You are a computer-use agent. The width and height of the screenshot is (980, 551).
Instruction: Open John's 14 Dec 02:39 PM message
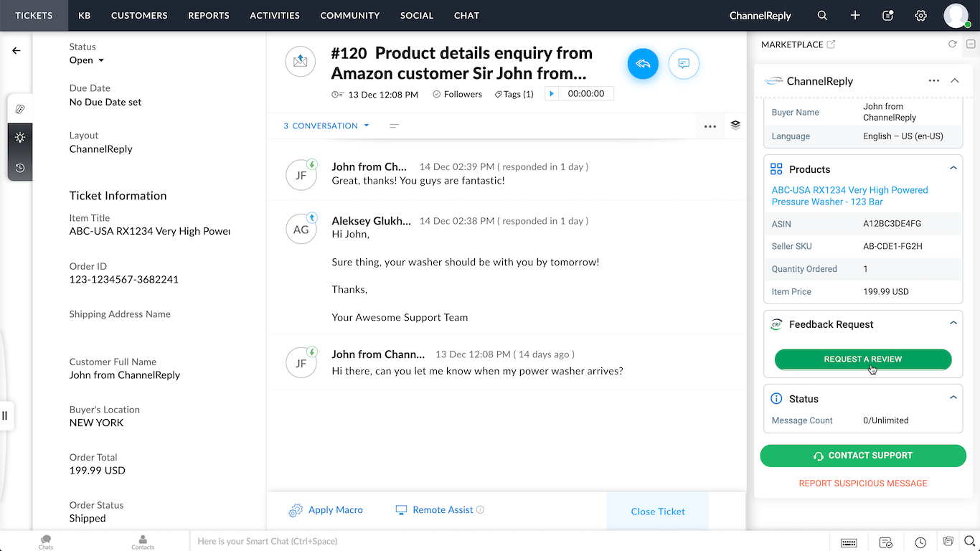506,174
